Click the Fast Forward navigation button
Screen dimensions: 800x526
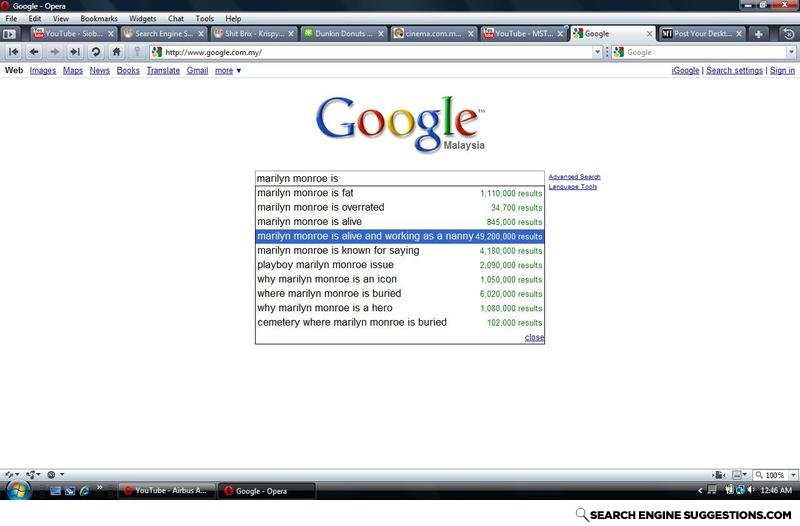tap(75, 52)
